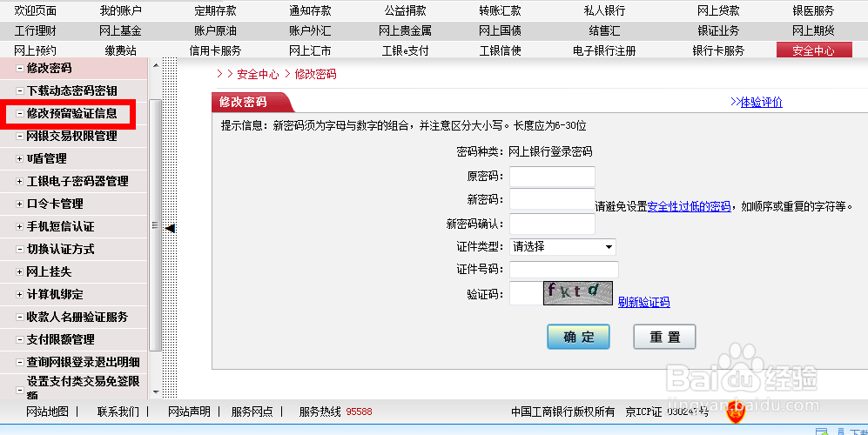Open 网银交易权限管理 sidebar item

click(72, 136)
